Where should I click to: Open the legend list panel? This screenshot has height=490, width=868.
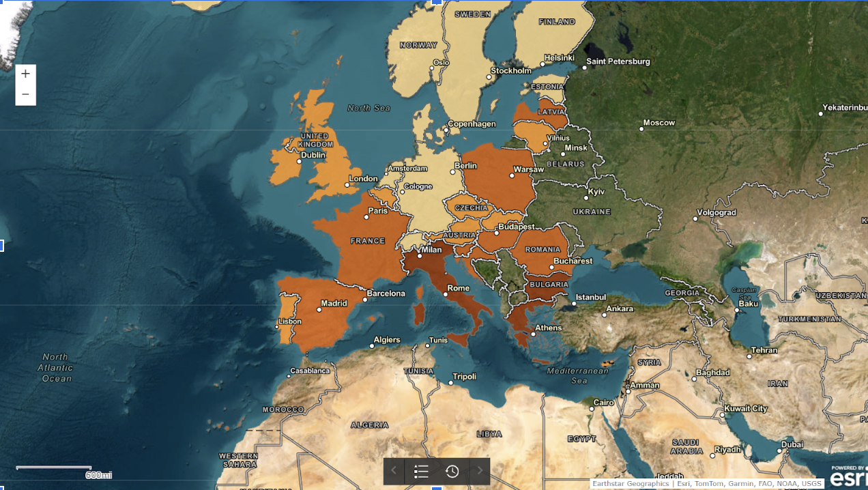click(421, 471)
